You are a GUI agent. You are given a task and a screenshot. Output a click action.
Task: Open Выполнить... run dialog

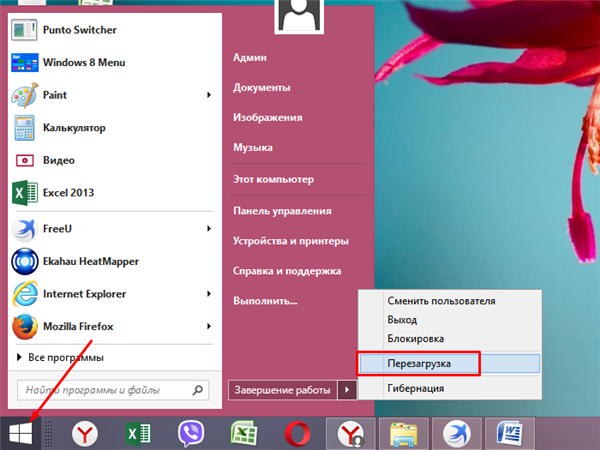pos(266,301)
